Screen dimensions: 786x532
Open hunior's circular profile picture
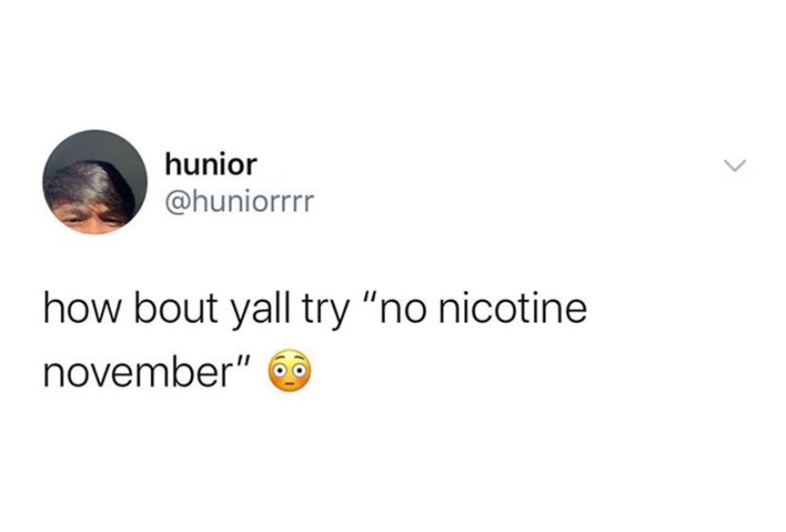95,182
